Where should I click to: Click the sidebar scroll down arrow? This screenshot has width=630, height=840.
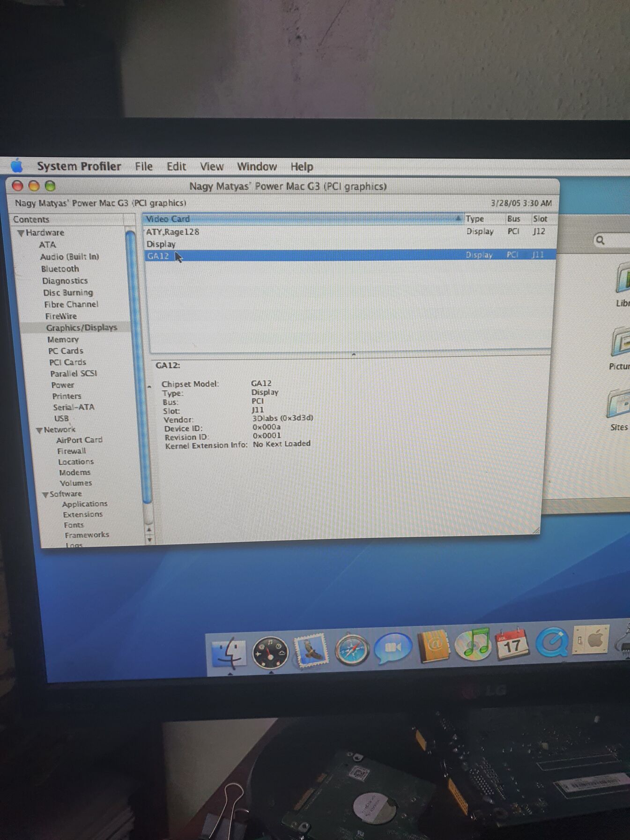149,540
